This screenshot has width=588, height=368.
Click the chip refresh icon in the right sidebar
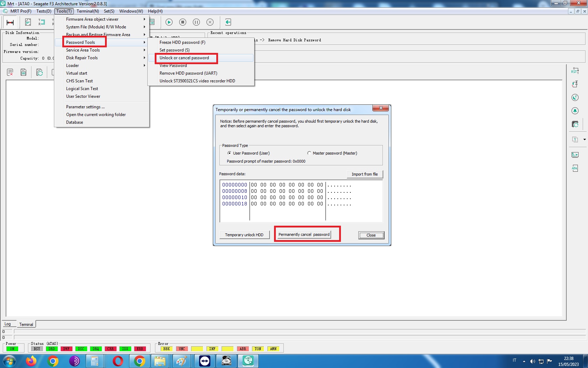click(575, 124)
